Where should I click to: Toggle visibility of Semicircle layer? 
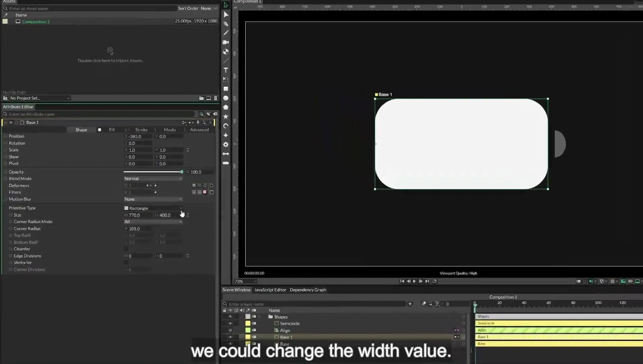tap(230, 324)
